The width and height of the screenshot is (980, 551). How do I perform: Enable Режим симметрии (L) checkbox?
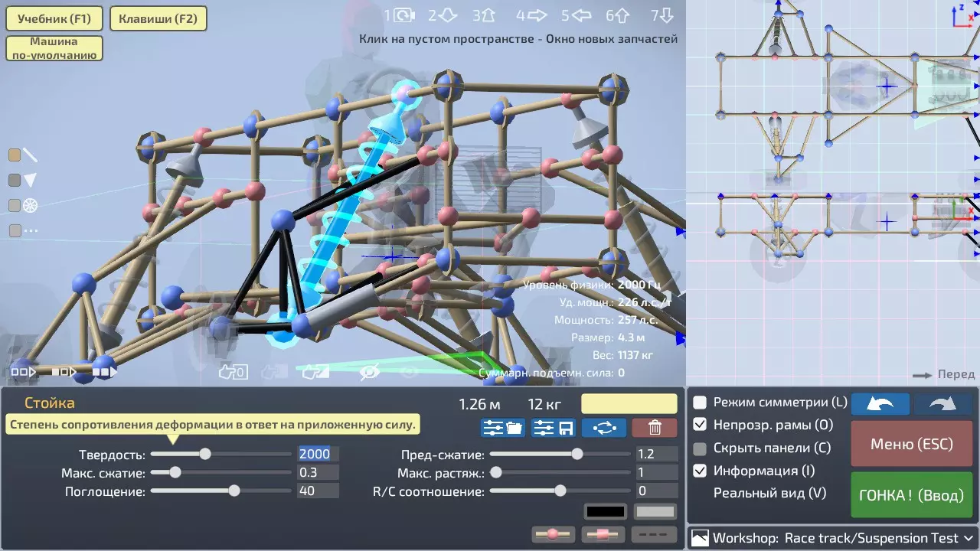pos(700,403)
